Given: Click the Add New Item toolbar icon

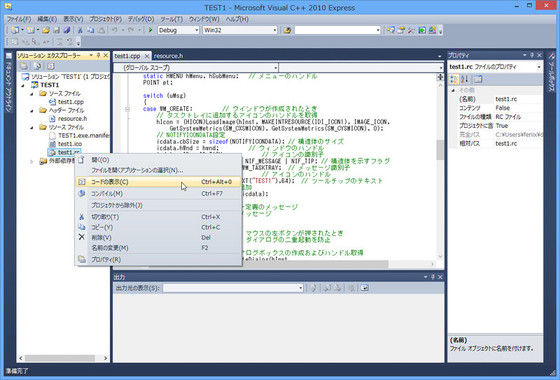Looking at the screenshot, I should (31, 30).
